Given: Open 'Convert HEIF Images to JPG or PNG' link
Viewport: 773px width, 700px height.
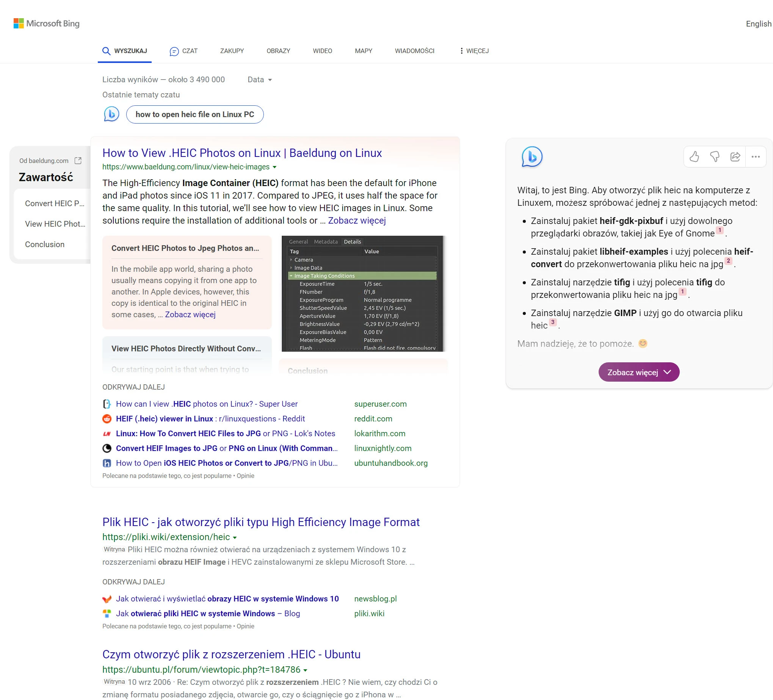Looking at the screenshot, I should 227,448.
